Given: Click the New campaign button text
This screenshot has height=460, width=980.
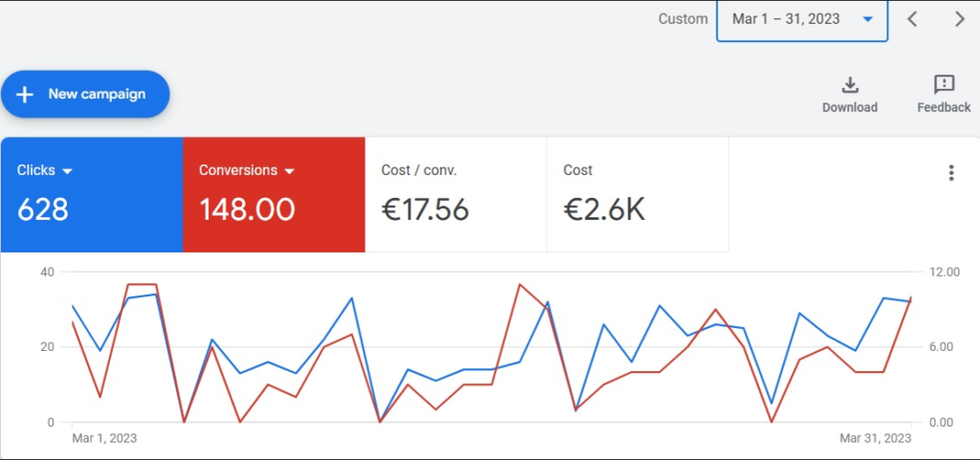Looking at the screenshot, I should (97, 95).
